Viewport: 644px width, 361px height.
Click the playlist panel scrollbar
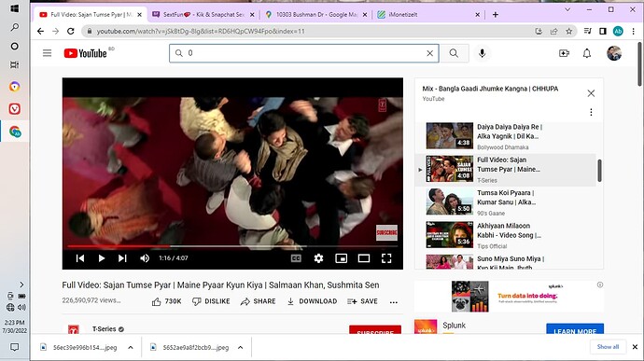click(x=599, y=171)
